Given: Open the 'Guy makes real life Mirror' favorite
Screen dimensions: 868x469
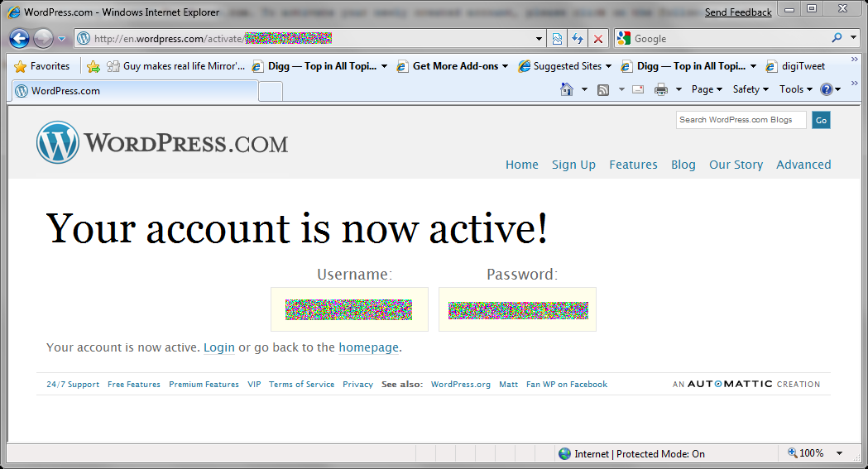Looking at the screenshot, I should coord(175,66).
